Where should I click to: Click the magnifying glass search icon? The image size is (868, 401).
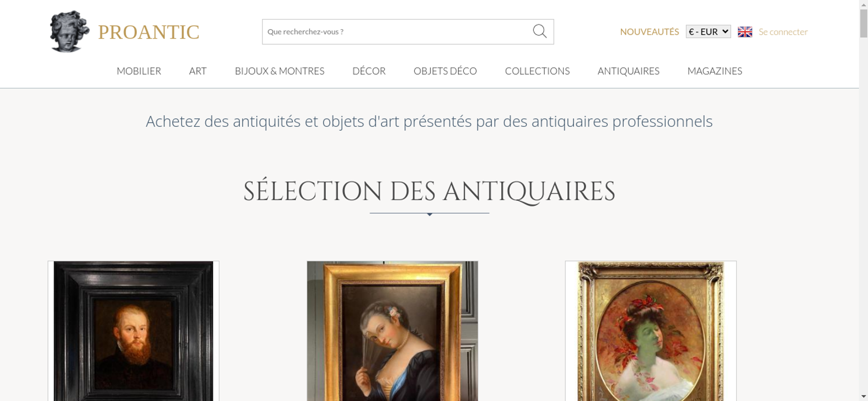point(539,31)
